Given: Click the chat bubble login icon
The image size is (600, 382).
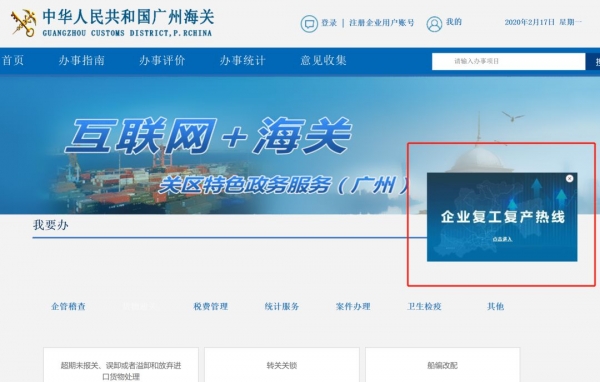Looking at the screenshot, I should coord(309,24).
